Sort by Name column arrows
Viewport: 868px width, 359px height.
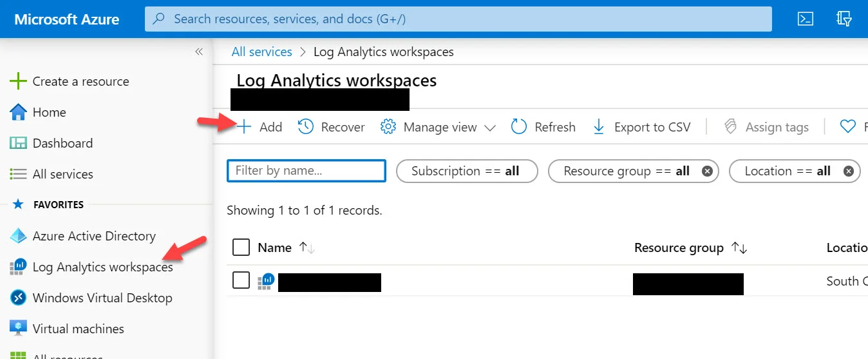click(307, 248)
